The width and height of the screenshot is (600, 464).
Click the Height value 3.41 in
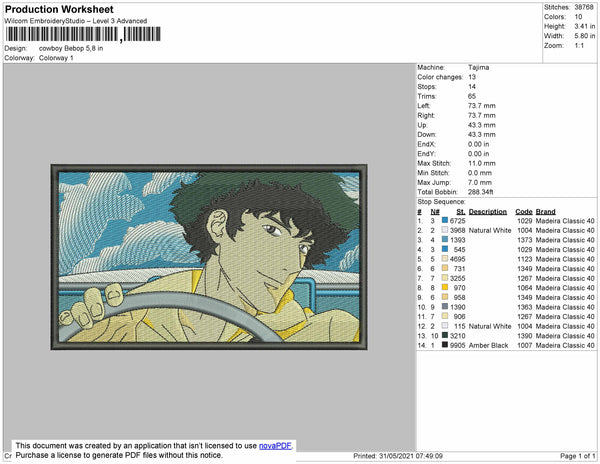(x=584, y=26)
